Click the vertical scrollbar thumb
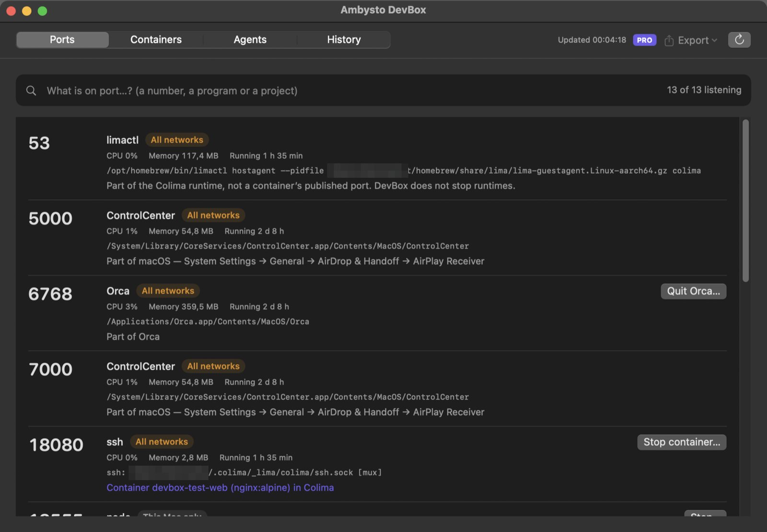 [x=745, y=200]
